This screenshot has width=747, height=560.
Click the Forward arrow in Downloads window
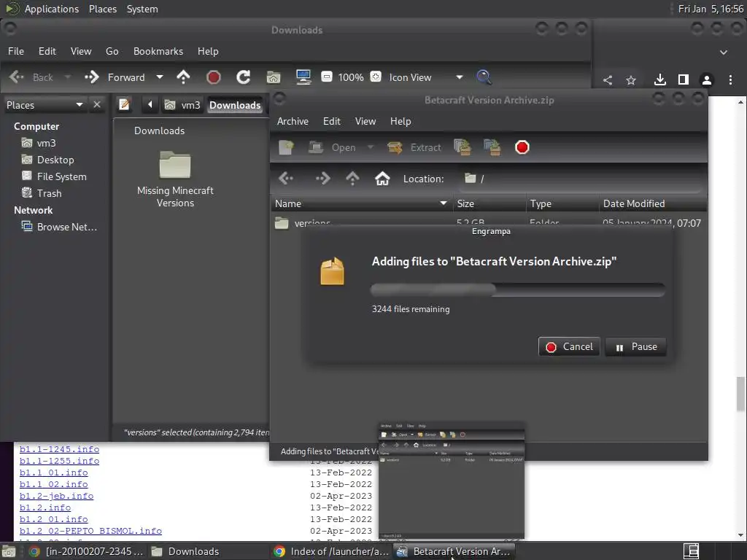click(x=91, y=77)
